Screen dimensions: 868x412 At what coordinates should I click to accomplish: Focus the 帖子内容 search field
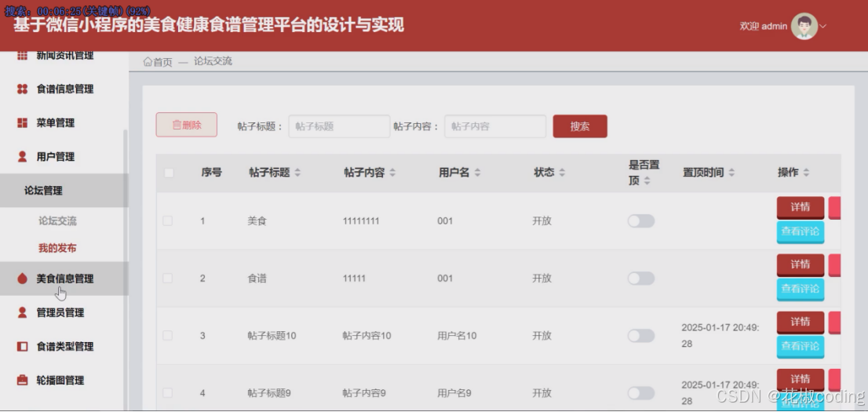click(495, 126)
